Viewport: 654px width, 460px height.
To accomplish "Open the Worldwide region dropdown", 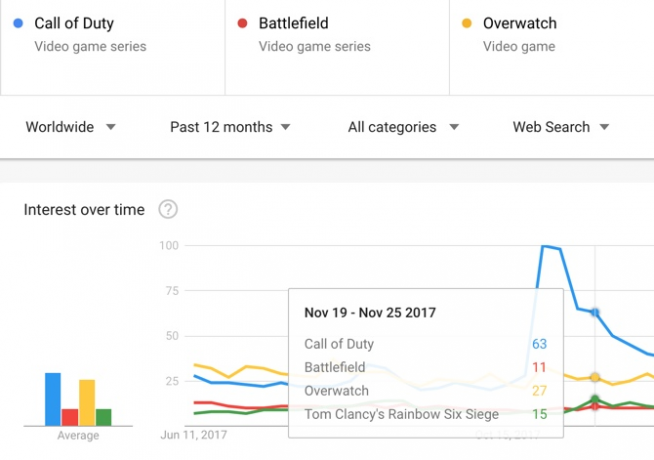I will pyautogui.click(x=70, y=127).
